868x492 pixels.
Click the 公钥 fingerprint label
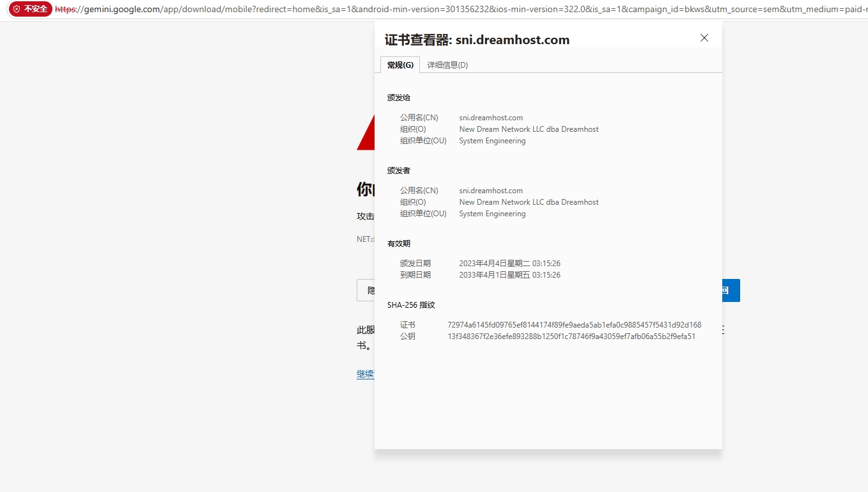click(408, 337)
